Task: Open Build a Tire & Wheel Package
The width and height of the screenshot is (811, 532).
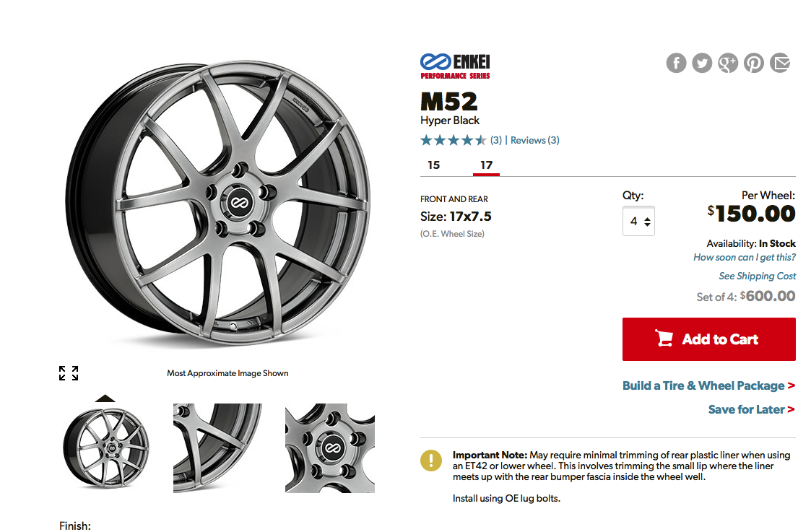Action: pyautogui.click(x=708, y=385)
